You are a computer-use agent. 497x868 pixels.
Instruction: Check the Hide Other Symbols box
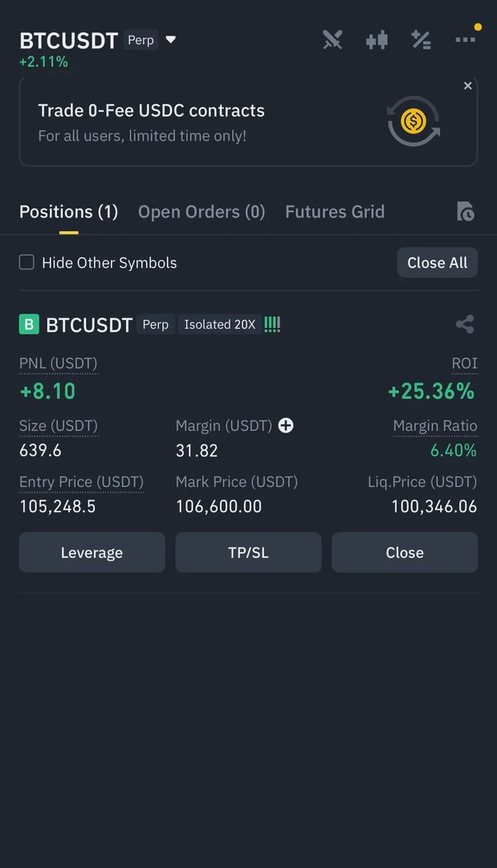click(x=27, y=262)
